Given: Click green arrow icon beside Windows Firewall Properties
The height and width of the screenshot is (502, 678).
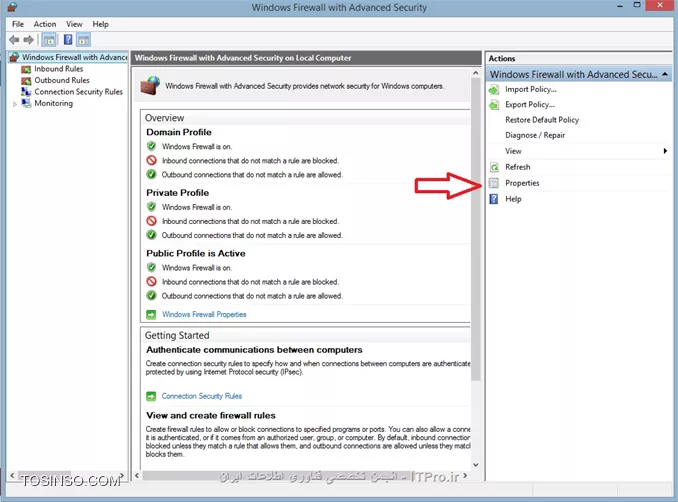Looking at the screenshot, I should point(151,314).
